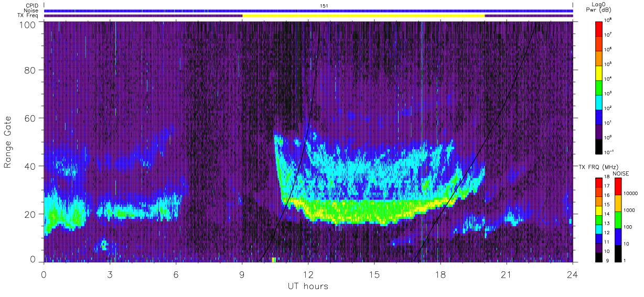Screen dimensions: 644x297
Task: Click the red segment of TX FRQ colorbar
Action: coord(599,183)
